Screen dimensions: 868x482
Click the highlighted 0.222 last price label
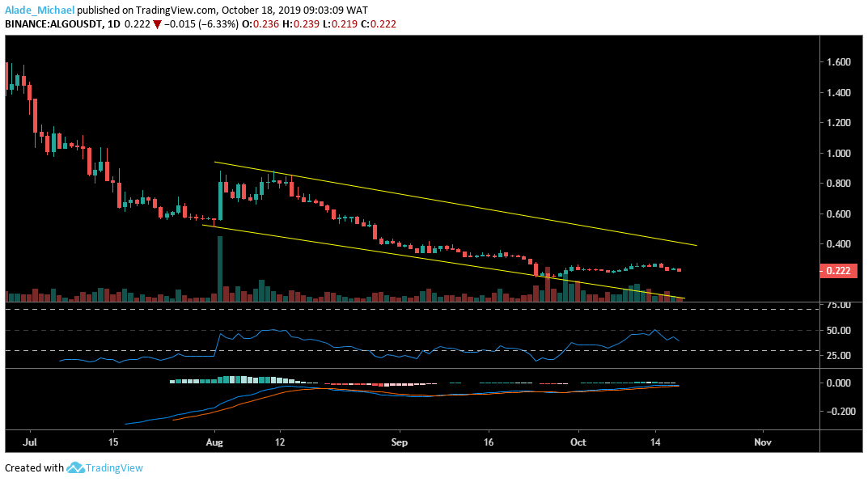tap(840, 272)
